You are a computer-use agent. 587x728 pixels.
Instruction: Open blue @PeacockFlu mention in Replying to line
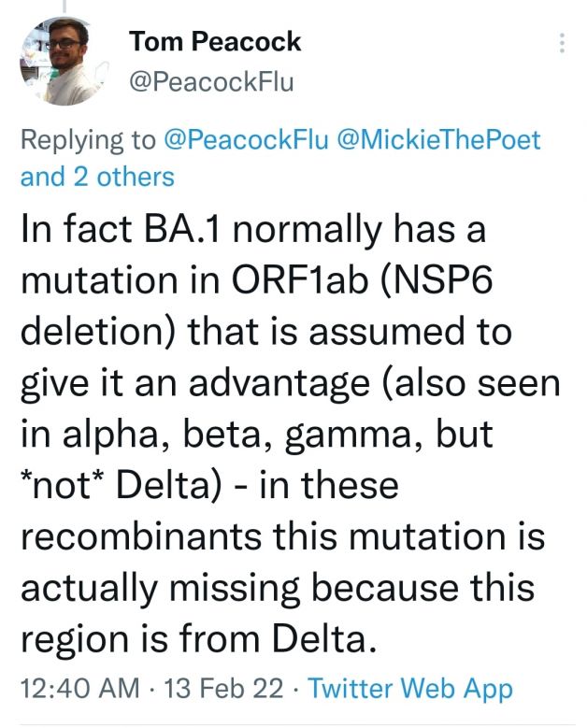pos(246,140)
